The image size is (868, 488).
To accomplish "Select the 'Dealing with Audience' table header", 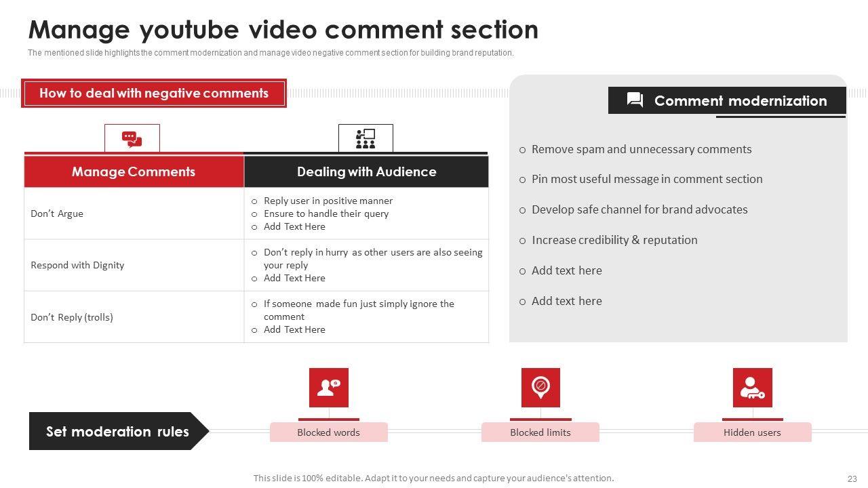I will tap(366, 171).
